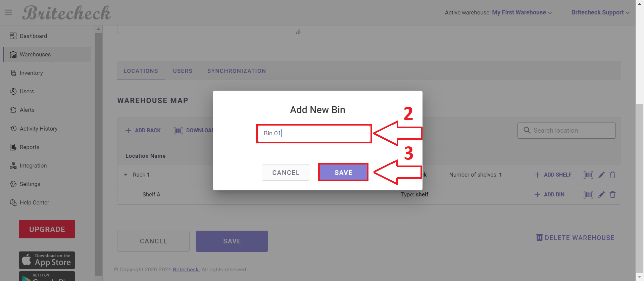
Task: Click the Alerts bell icon in sidebar
Action: coord(13,110)
